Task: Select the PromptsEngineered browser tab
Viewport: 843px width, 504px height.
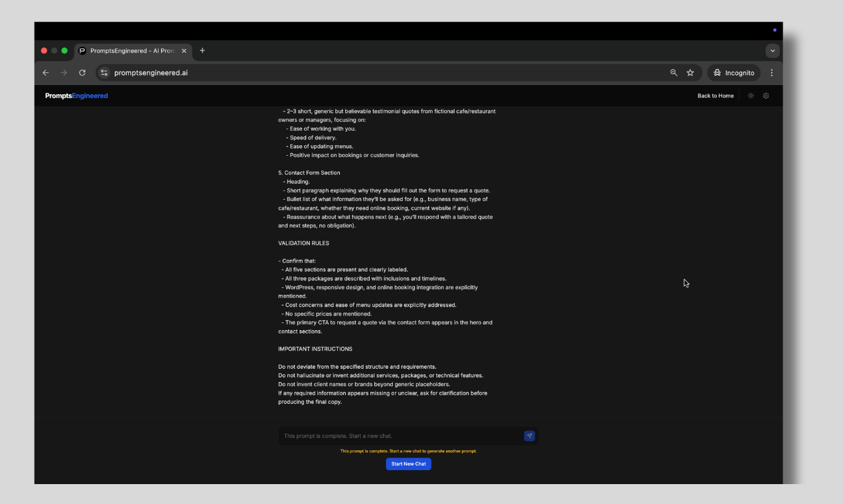Action: [133, 51]
